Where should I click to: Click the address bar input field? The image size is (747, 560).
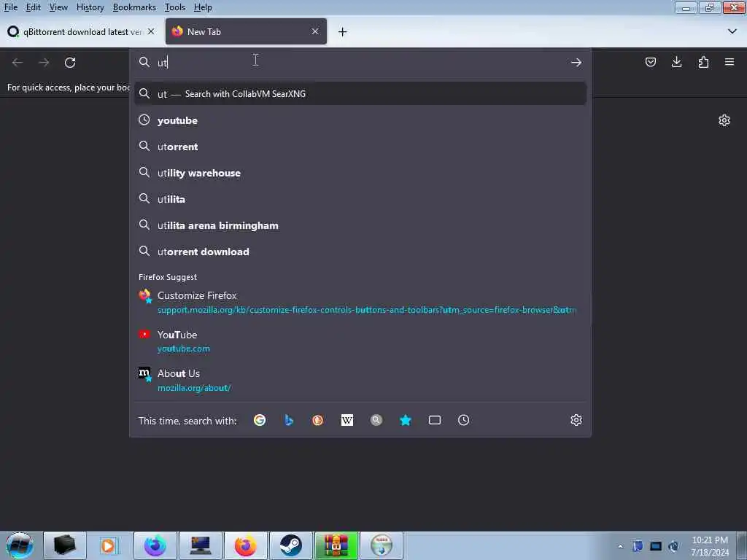pos(360,63)
